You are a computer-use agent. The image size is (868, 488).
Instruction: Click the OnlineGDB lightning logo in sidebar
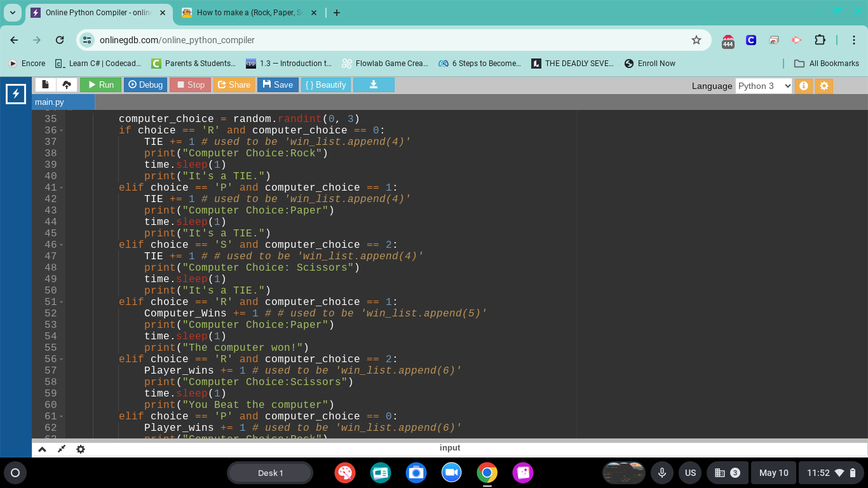pos(16,94)
